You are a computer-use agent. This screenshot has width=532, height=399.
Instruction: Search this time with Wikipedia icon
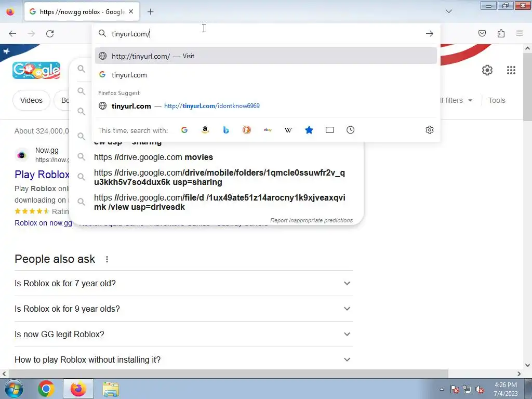288,130
